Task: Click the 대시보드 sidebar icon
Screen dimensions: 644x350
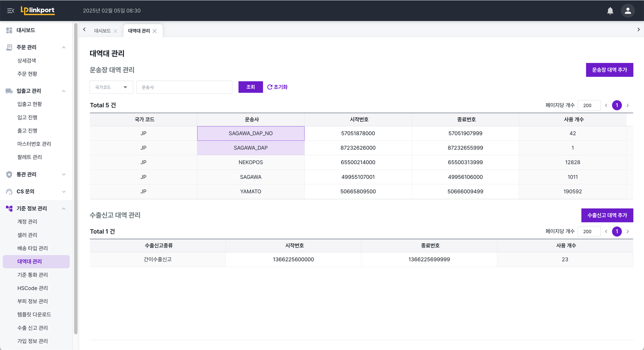Action: (x=9, y=30)
